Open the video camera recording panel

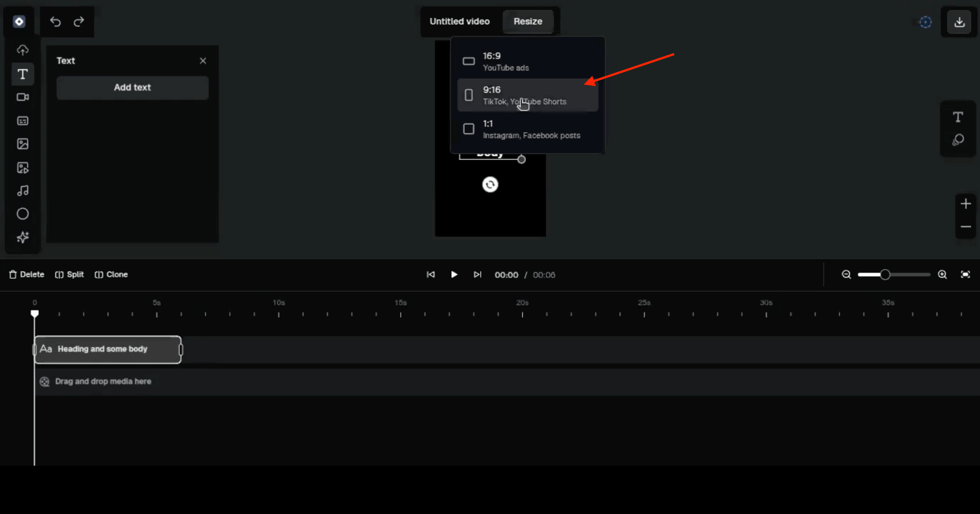coord(23,97)
